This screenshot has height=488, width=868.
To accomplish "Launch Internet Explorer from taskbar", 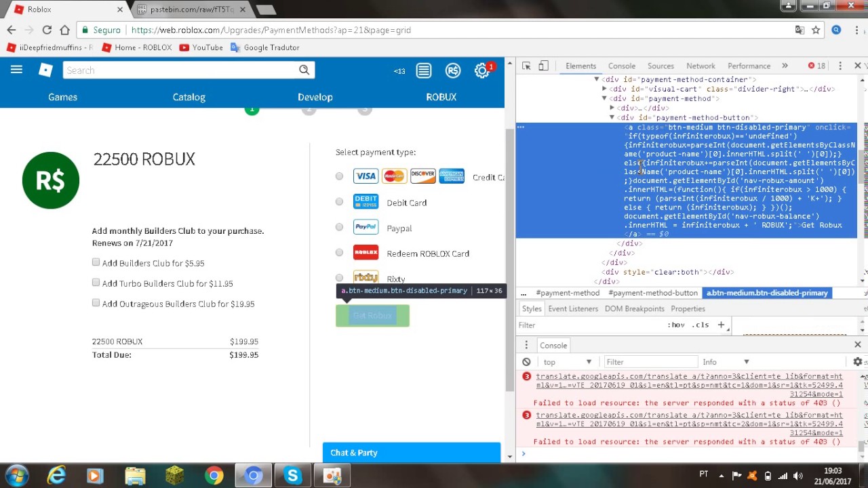I will pyautogui.click(x=56, y=476).
